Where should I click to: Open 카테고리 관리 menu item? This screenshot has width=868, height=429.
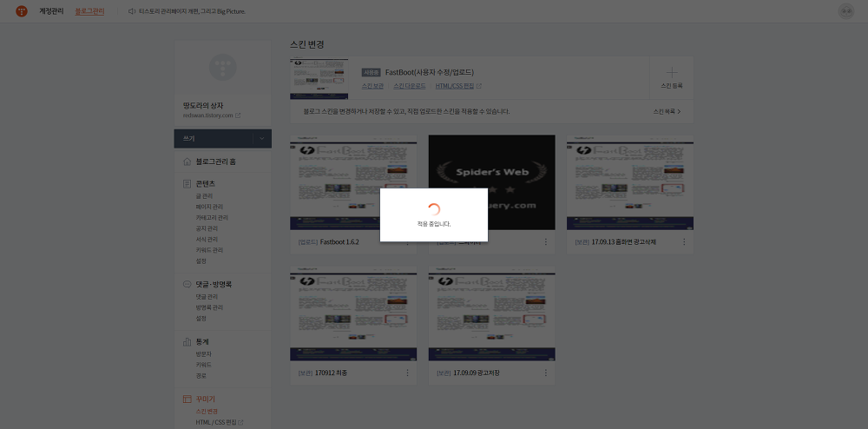coord(212,218)
